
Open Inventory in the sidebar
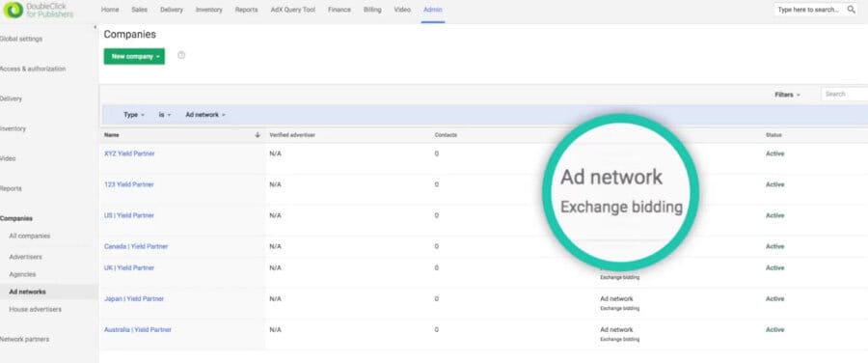(x=13, y=128)
